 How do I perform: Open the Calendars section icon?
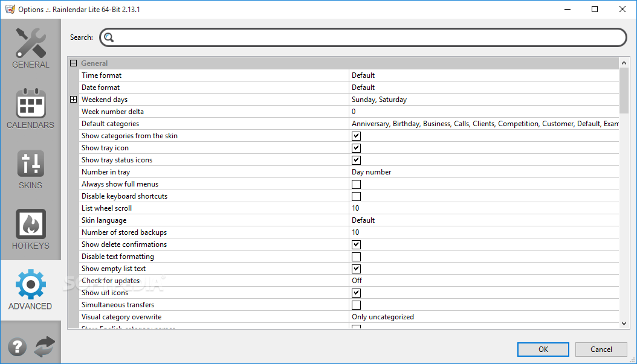point(30,103)
